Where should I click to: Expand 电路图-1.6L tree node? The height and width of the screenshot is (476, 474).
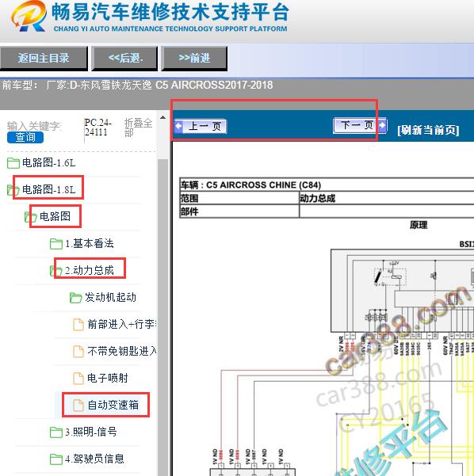click(48, 163)
